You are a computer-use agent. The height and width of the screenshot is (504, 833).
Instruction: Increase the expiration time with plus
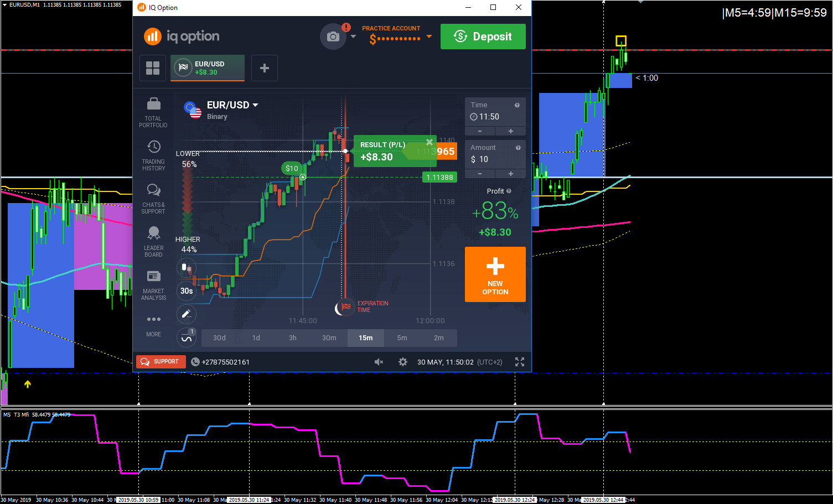coord(511,131)
